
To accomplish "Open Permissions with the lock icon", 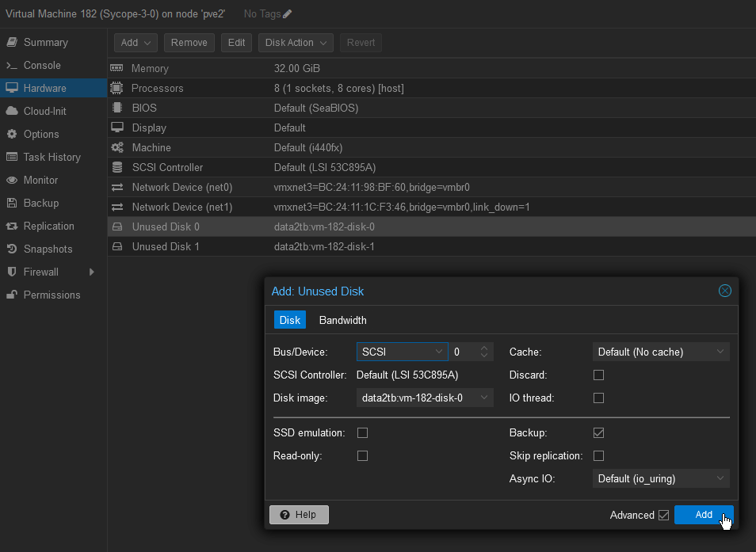I will tap(52, 295).
